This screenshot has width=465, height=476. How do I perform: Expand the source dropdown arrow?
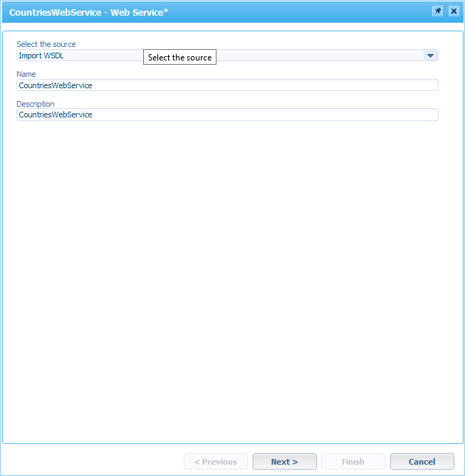click(x=430, y=55)
